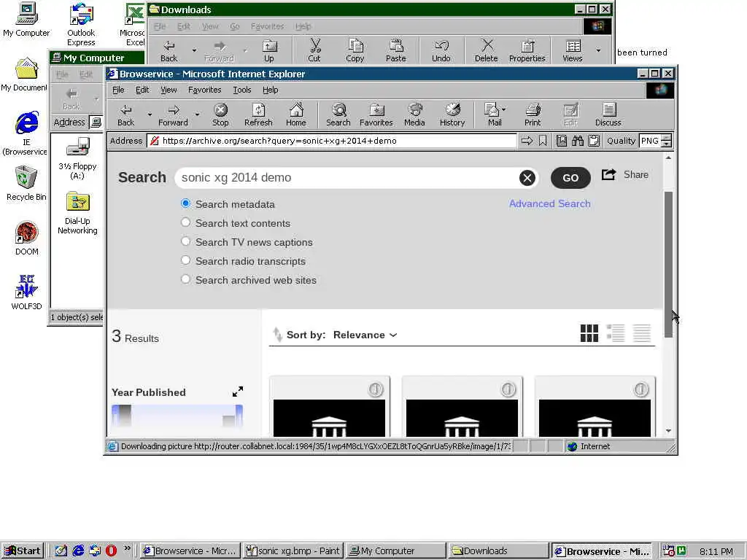Expand quick launch overflow chevron on taskbar
This screenshot has width=747, height=560.
(x=127, y=548)
